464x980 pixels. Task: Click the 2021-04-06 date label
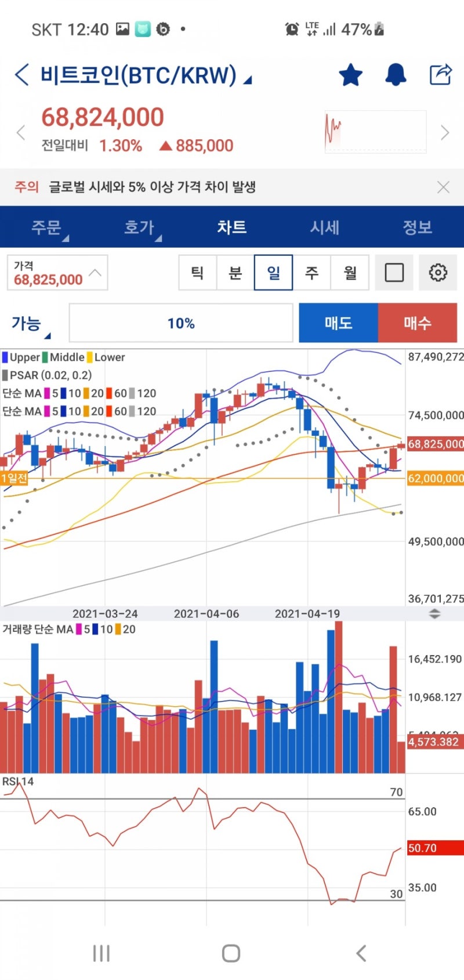[x=206, y=613]
